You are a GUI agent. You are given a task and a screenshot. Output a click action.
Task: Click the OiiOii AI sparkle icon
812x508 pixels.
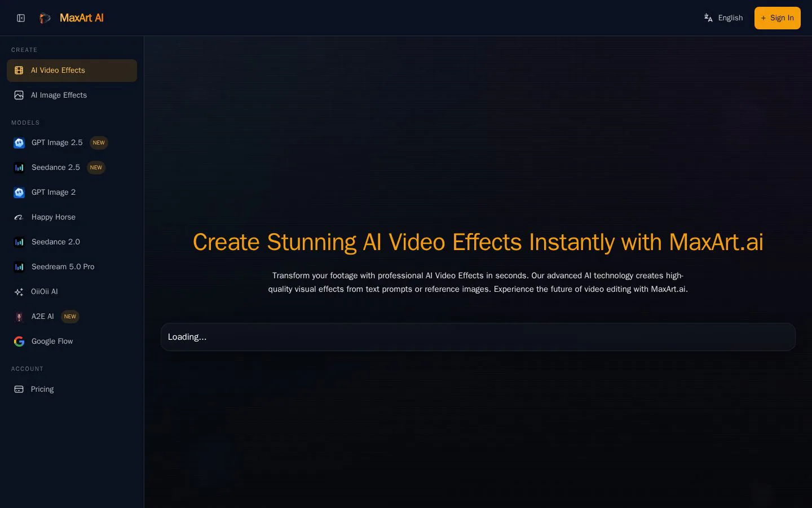pos(19,292)
